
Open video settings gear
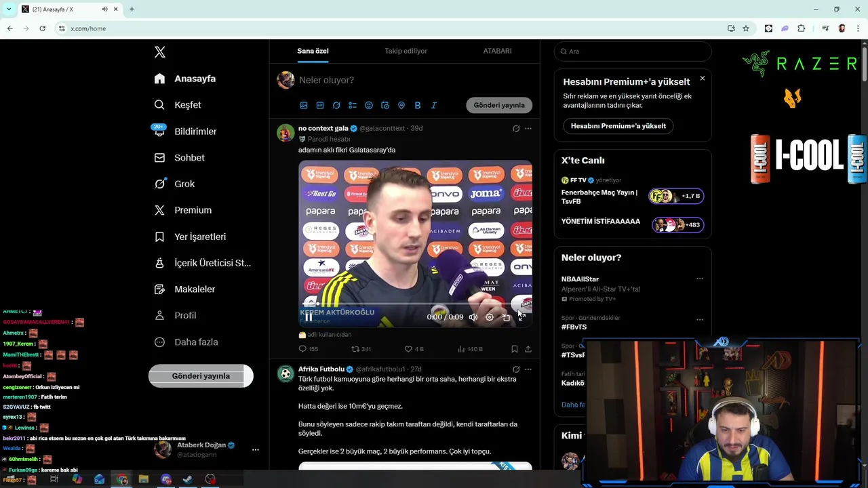[490, 317]
